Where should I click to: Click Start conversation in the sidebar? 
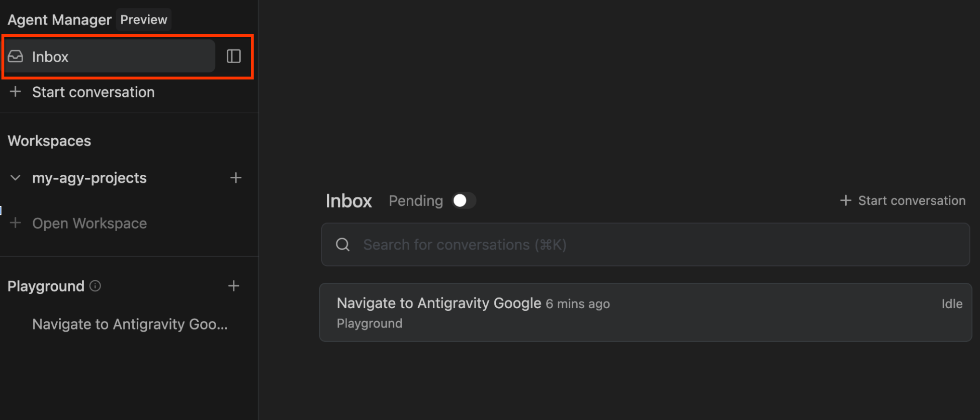tap(93, 92)
